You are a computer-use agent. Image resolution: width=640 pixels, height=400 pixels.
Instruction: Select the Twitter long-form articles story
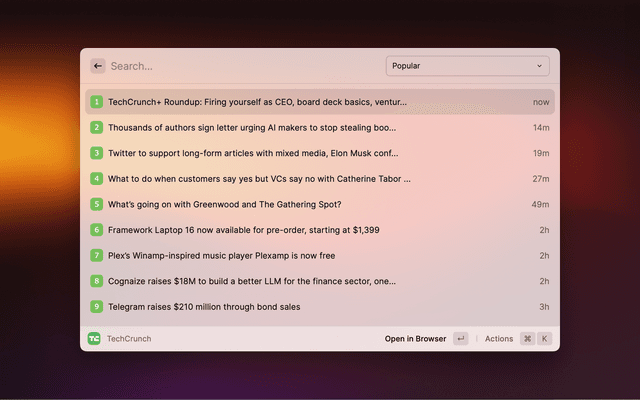point(253,153)
